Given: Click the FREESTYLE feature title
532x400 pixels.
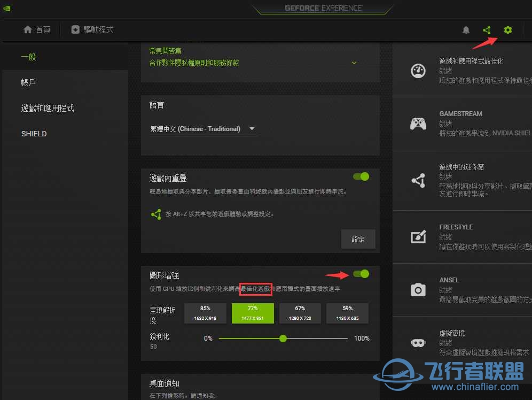Looking at the screenshot, I should click(x=456, y=227).
